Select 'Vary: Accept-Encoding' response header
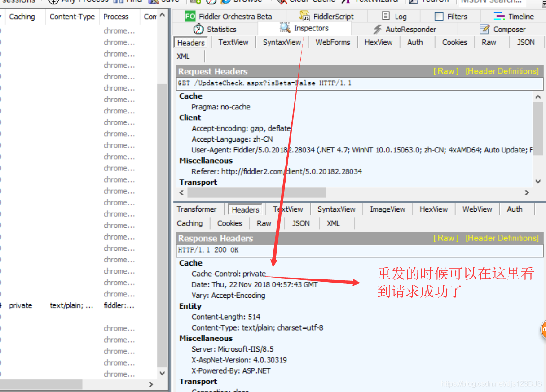Viewport: 546px width, 392px height. pos(228,295)
